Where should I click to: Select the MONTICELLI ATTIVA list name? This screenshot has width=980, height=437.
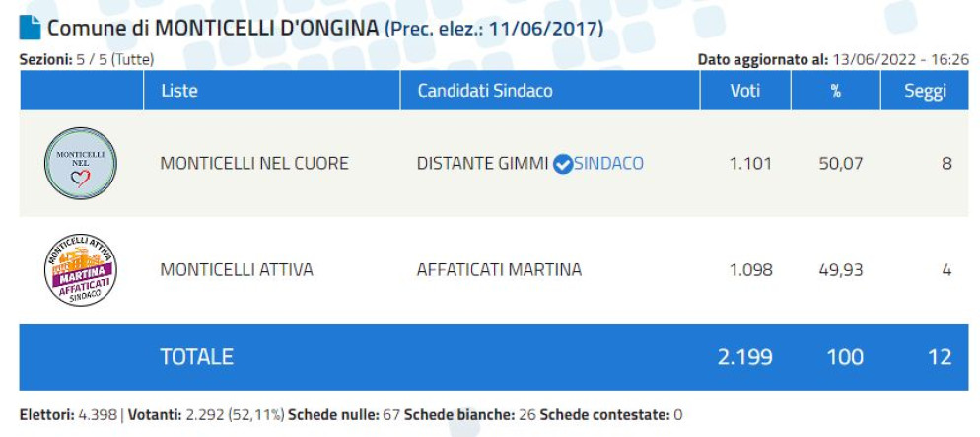pyautogui.click(x=237, y=269)
